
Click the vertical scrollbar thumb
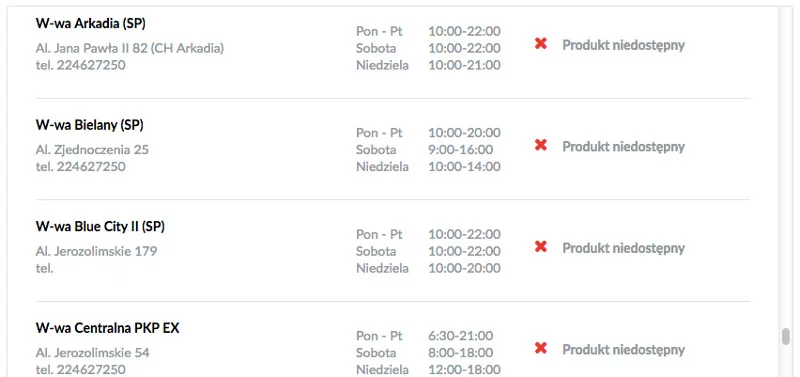786,336
